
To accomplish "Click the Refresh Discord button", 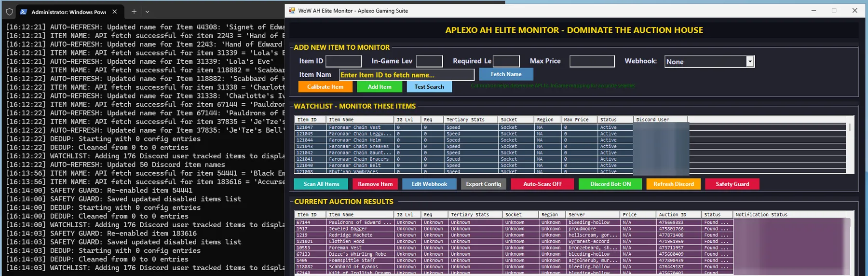I will [674, 184].
